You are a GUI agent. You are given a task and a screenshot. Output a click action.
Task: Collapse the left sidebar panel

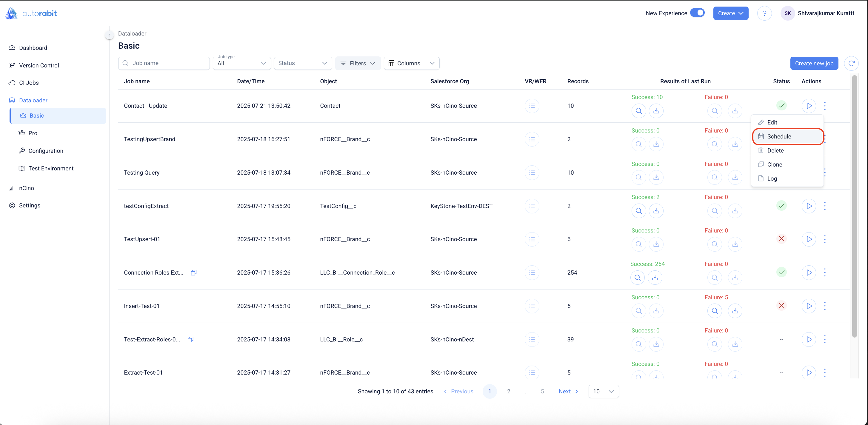tap(109, 35)
